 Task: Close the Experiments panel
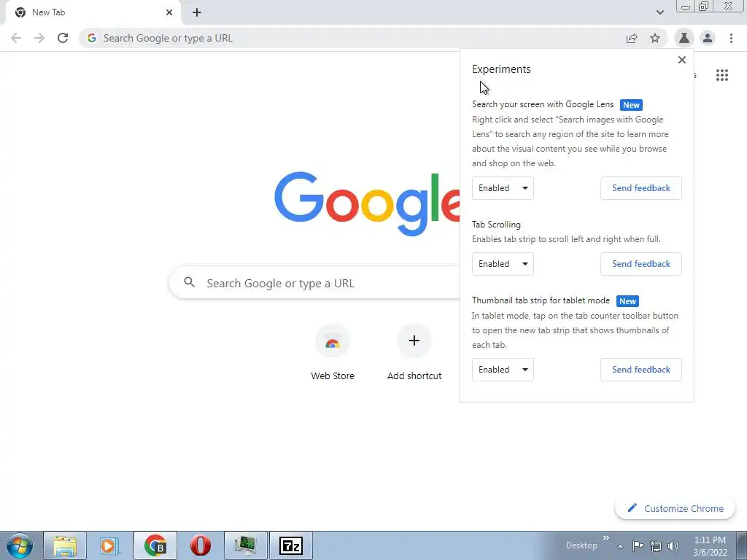682,60
